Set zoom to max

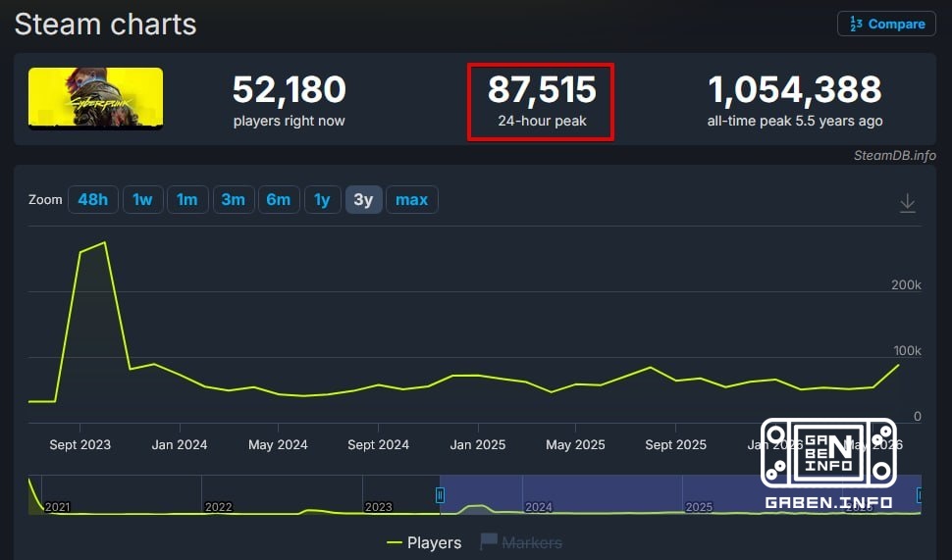point(411,200)
